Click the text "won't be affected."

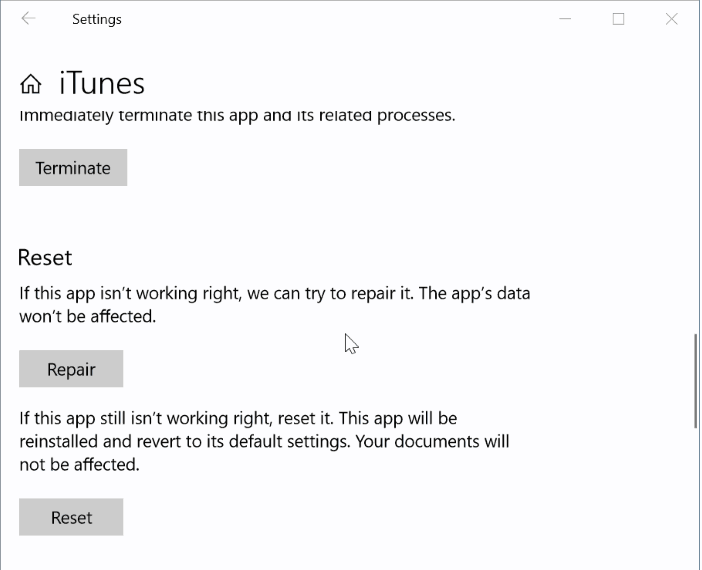88,317
